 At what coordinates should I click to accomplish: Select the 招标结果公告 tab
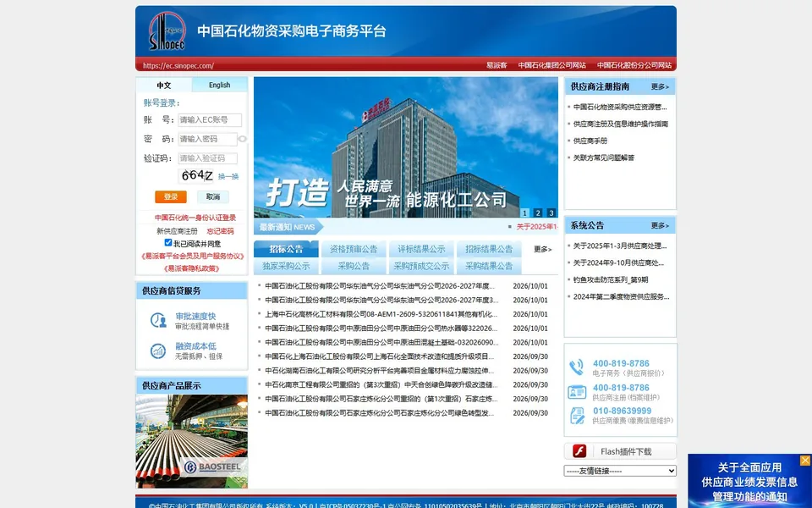pos(489,249)
